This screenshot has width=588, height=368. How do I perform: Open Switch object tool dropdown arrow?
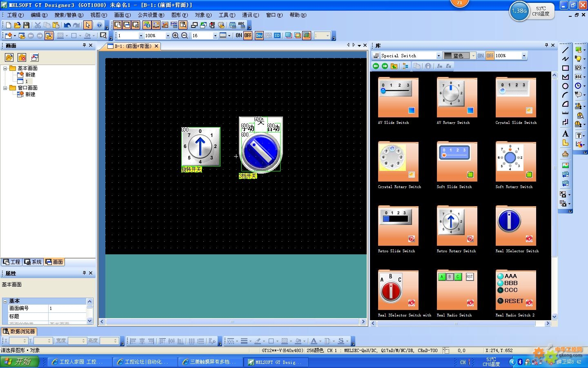pos(584,50)
